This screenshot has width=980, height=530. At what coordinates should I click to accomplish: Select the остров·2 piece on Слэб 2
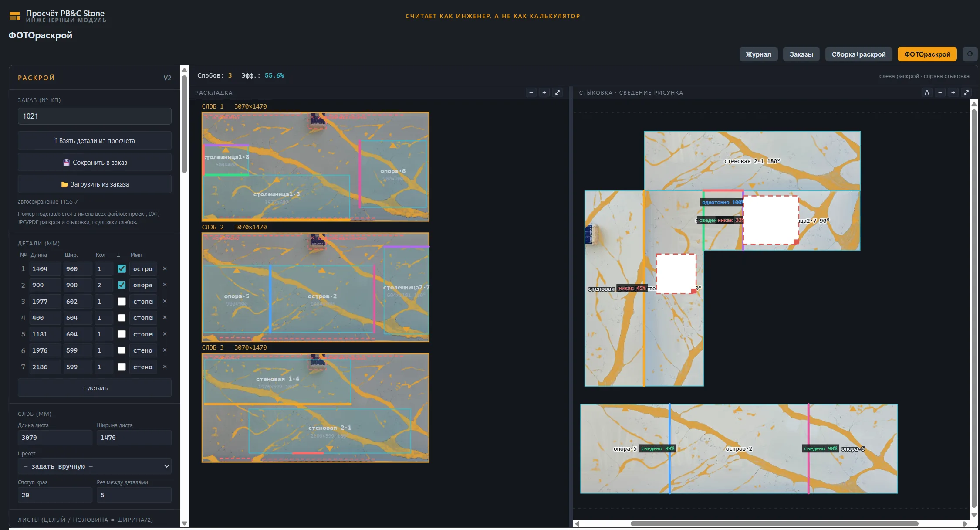coord(322,299)
